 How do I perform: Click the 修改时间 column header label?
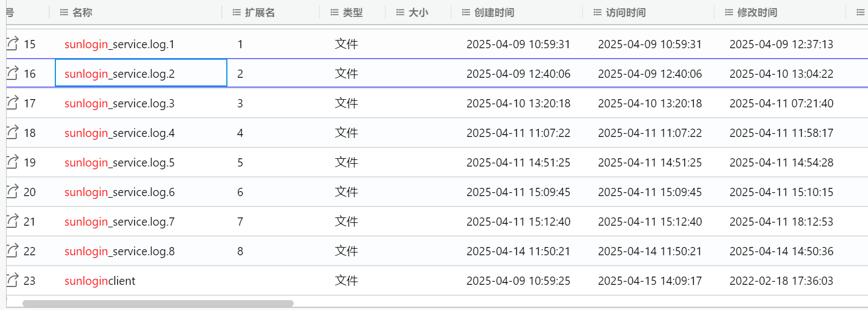coord(757,12)
